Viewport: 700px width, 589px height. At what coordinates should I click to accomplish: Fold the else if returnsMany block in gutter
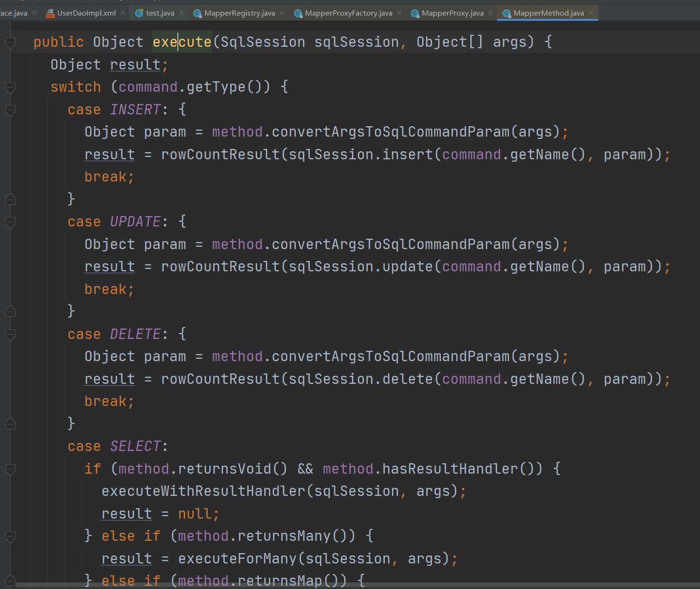pyautogui.click(x=10, y=537)
